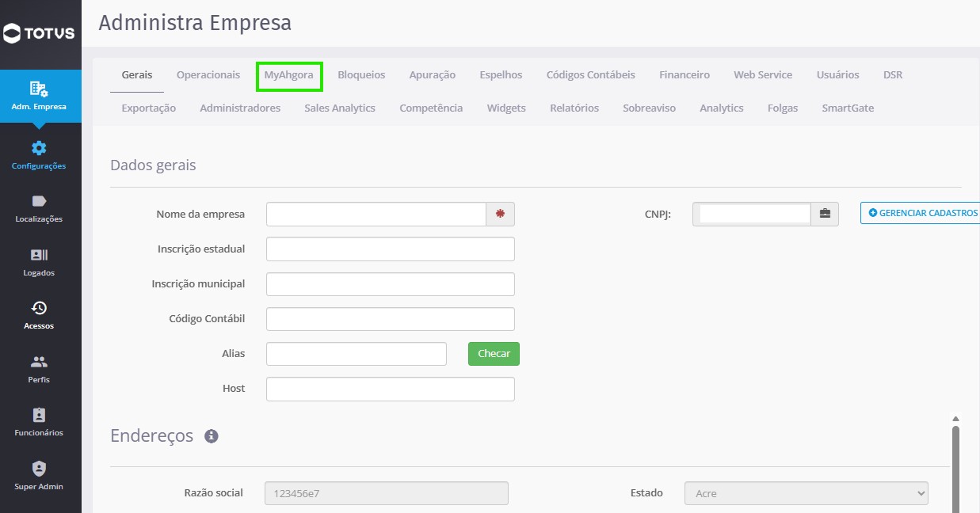Open Acessos history icon
980x513 pixels.
[x=39, y=308]
